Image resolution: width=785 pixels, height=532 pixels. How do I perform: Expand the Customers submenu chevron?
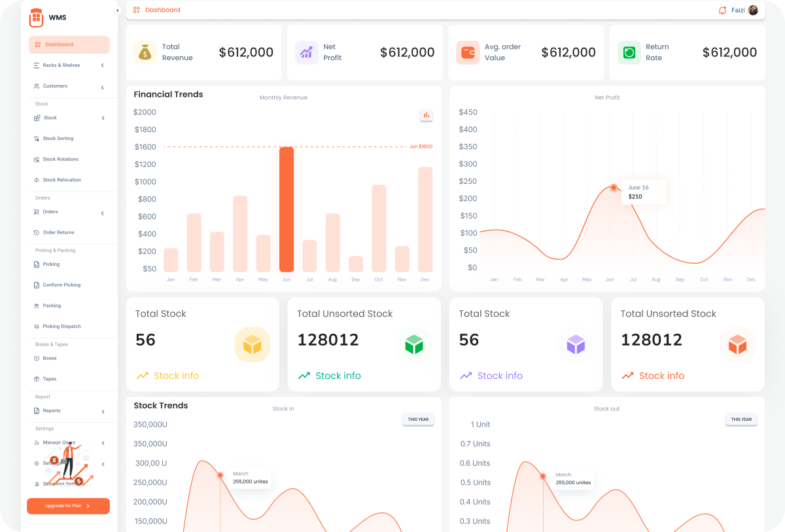[x=103, y=88]
